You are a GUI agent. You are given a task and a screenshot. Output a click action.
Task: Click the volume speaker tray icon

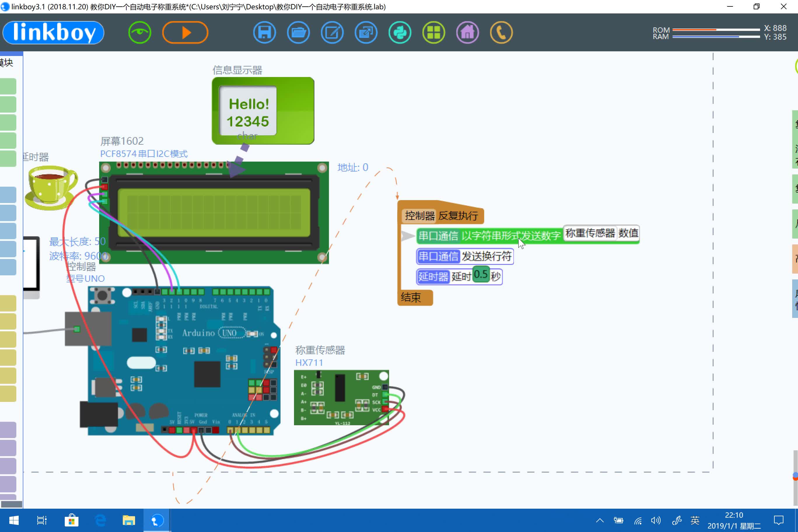tap(656, 520)
